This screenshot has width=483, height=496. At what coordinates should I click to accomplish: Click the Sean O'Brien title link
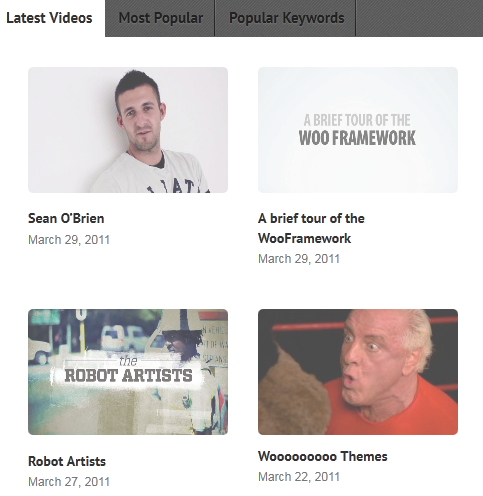pos(66,218)
